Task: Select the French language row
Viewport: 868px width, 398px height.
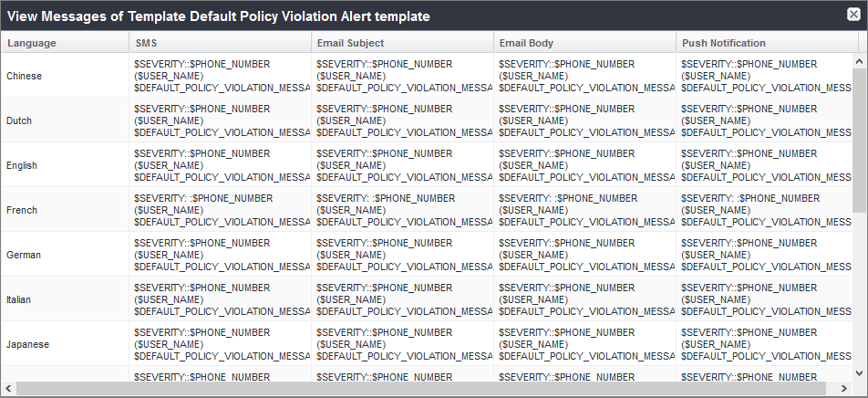Action: 22,210
